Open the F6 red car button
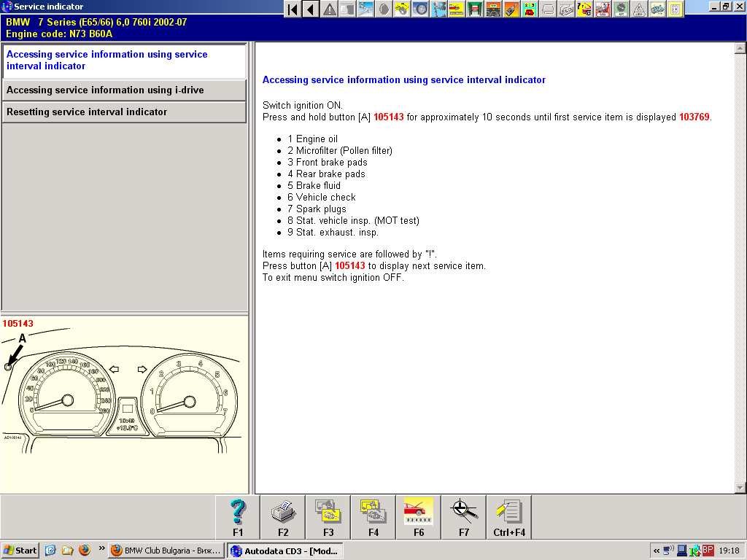This screenshot has width=747, height=560. point(419,517)
